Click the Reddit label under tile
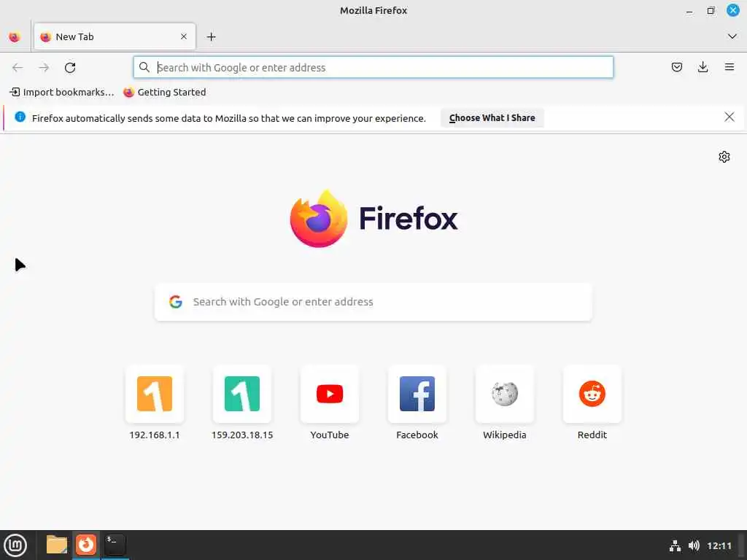The width and height of the screenshot is (747, 560). (592, 435)
